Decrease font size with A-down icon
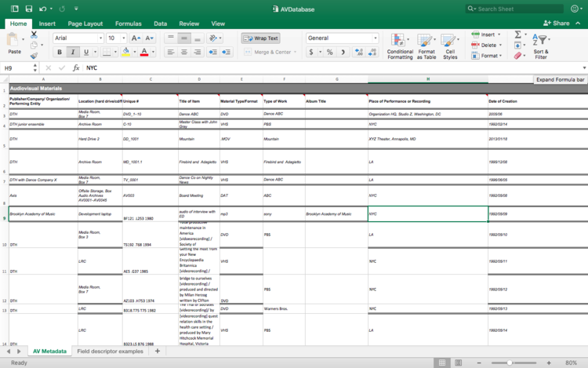Viewport: 588px width, 368px height. tap(149, 38)
